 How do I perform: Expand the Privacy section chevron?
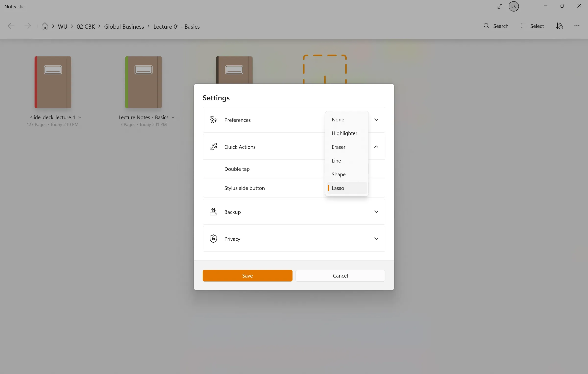tap(376, 239)
